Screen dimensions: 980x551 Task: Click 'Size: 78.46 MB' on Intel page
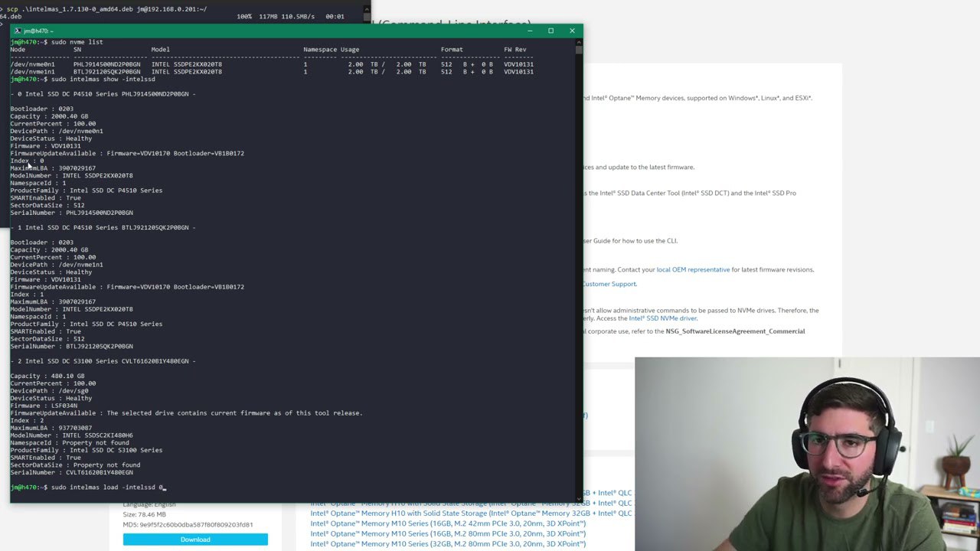pos(145,515)
